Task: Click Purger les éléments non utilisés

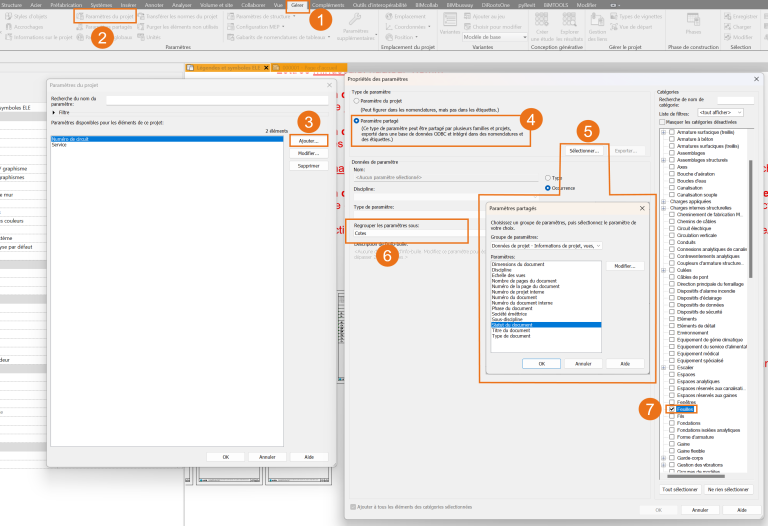Action: click(x=178, y=27)
